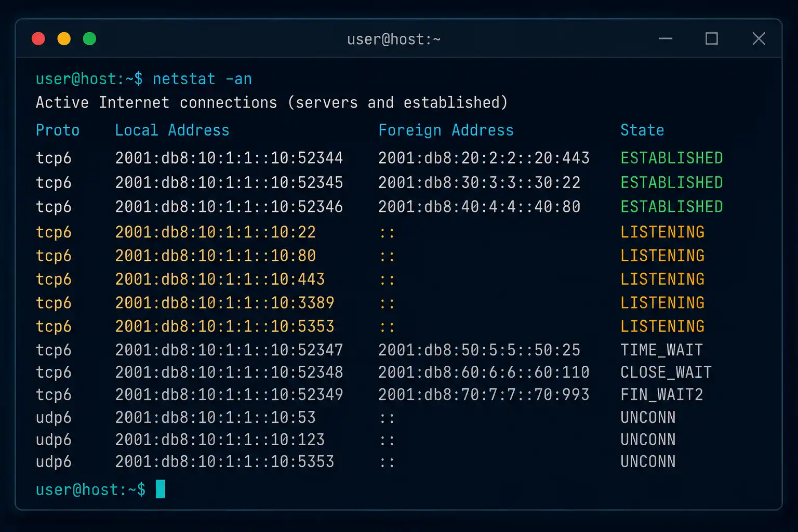Click tcp6 proto of the port 52344 row
This screenshot has width=798, height=532.
click(54, 158)
